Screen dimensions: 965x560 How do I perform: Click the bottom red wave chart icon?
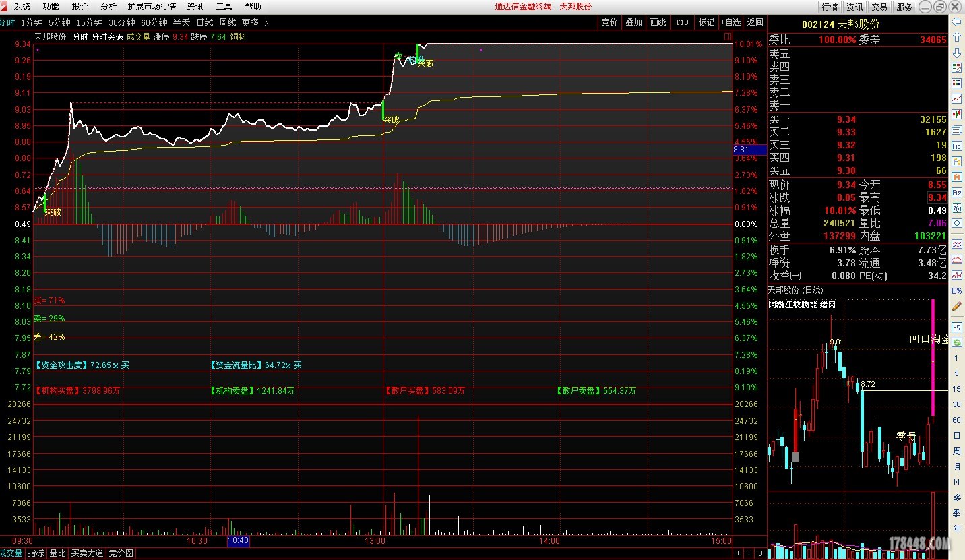click(956, 275)
